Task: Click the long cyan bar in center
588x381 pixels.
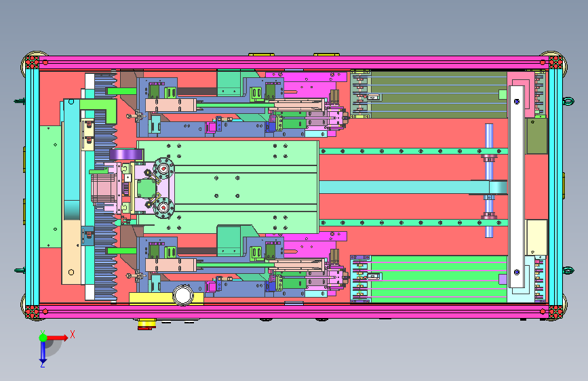Action: pos(412,187)
